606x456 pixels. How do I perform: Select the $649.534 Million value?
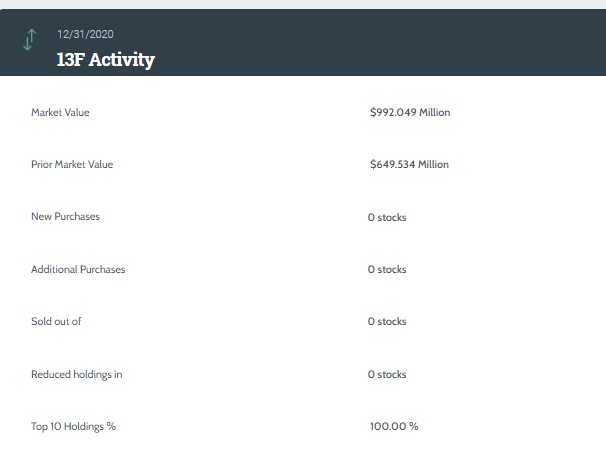pos(409,164)
